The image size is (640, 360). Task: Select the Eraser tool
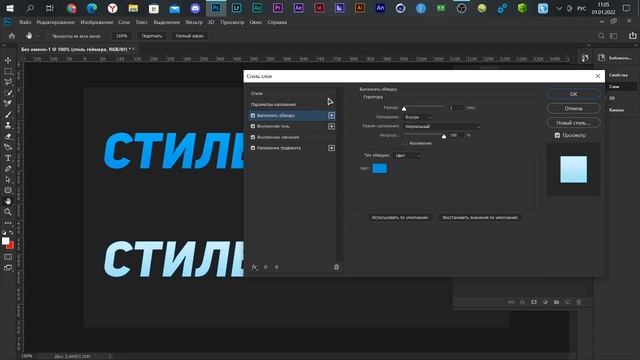tap(8, 136)
